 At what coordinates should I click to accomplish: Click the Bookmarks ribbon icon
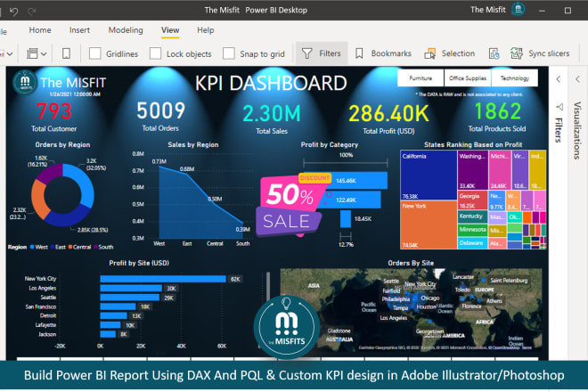(x=359, y=53)
